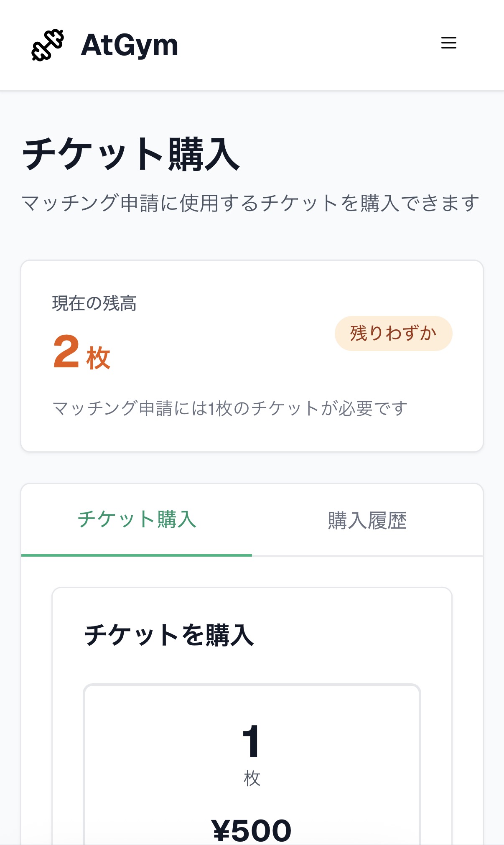504x845 pixels.
Task: Switch to the 購入履歴 tab
Action: click(x=367, y=520)
